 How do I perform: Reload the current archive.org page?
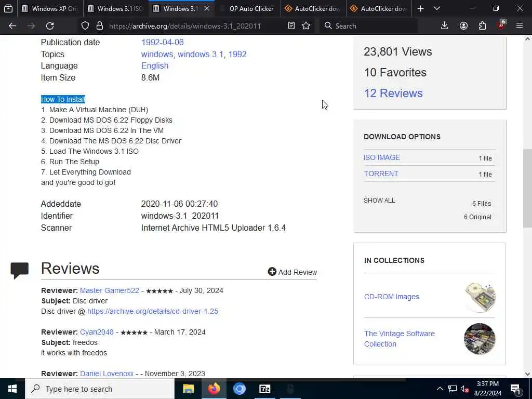click(x=50, y=26)
